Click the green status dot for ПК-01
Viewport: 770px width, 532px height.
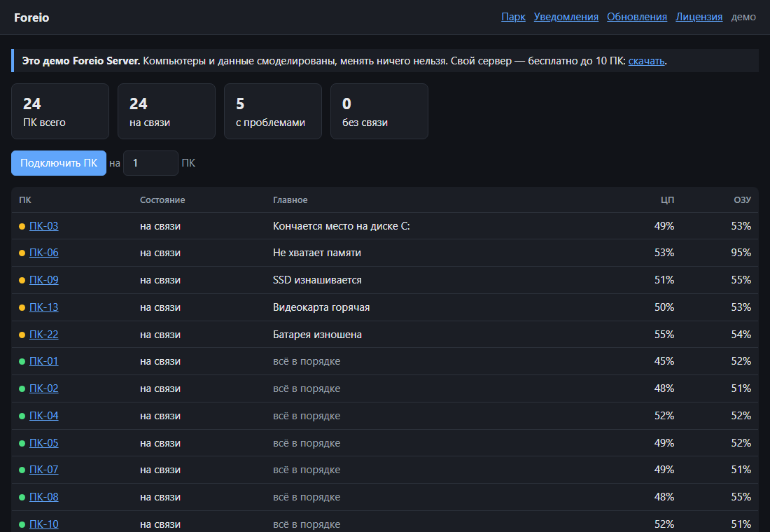click(22, 361)
